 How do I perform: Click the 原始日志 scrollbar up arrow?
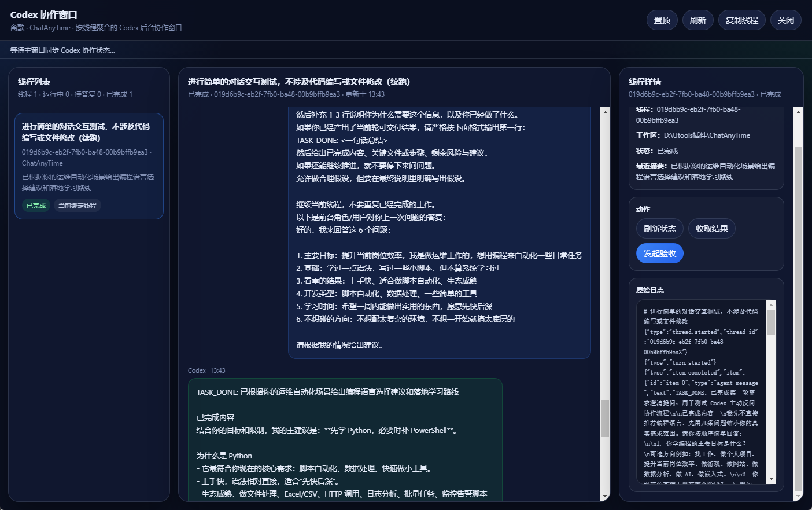point(771,304)
